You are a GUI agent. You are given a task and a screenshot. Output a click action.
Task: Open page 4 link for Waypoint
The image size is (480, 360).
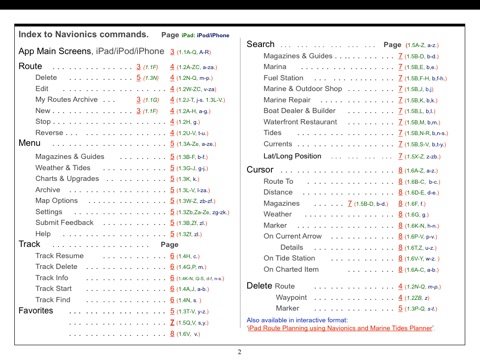coord(400,298)
